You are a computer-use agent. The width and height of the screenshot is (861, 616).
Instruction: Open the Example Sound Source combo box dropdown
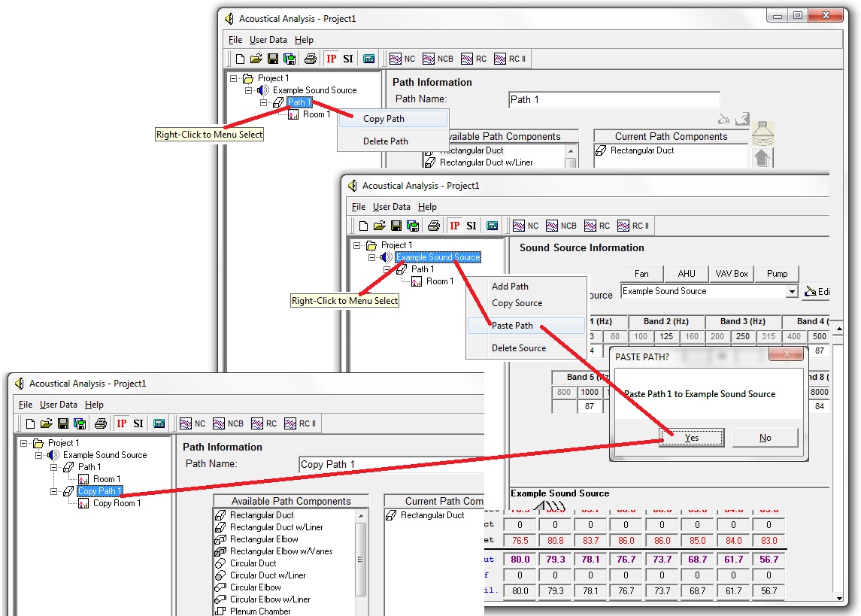792,292
